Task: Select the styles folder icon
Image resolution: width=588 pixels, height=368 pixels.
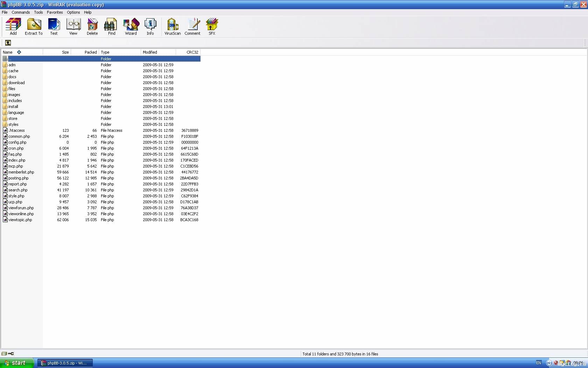Action: (x=5, y=124)
